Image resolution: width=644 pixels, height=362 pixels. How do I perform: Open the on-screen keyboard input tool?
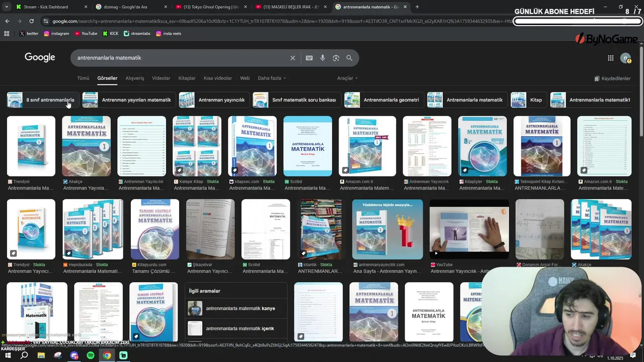[x=309, y=58]
